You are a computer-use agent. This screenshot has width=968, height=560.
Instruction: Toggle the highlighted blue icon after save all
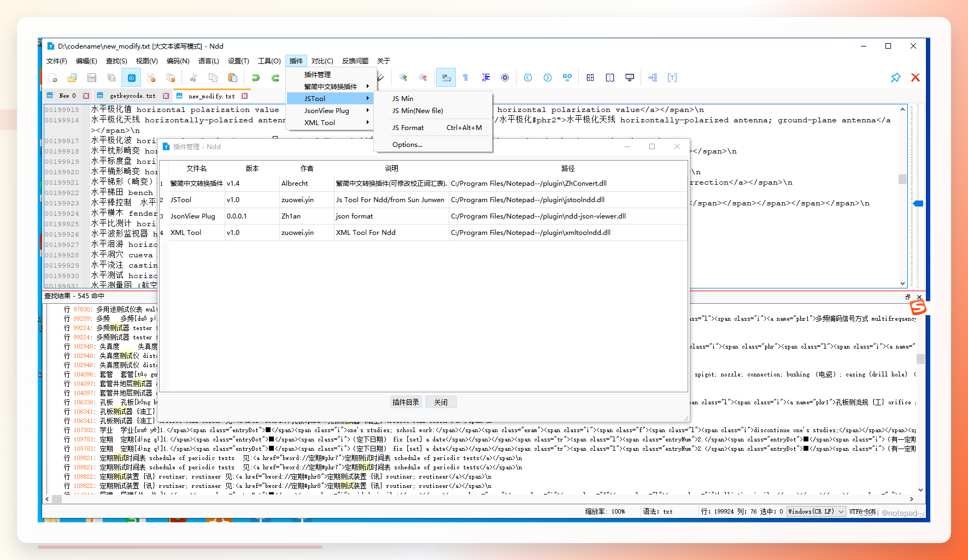[131, 78]
